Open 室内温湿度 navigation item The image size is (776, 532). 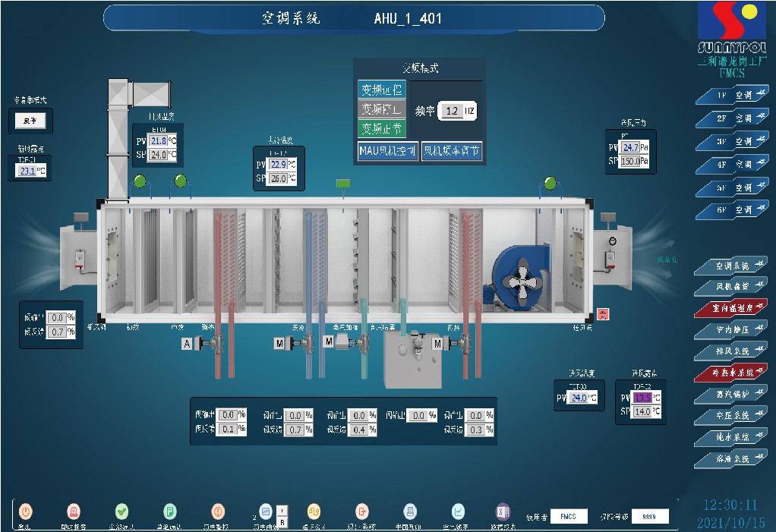click(732, 308)
